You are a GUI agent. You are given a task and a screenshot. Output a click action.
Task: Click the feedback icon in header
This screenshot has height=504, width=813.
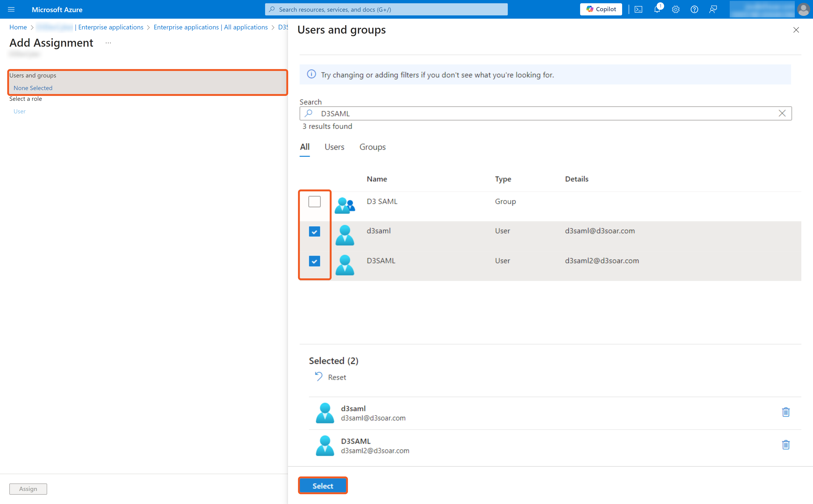713,9
